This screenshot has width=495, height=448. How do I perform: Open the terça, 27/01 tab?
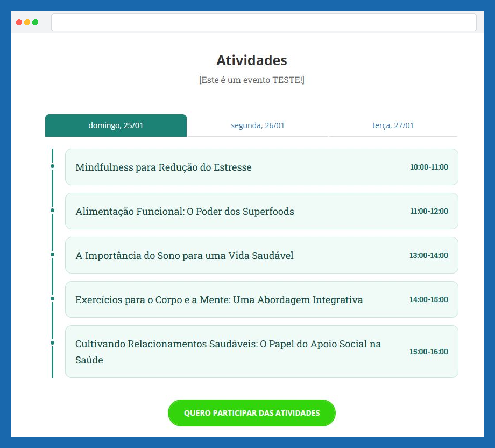pyautogui.click(x=393, y=125)
